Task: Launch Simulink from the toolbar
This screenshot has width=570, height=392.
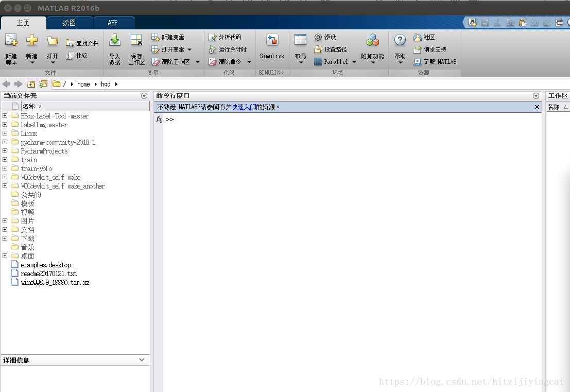Action: (272, 46)
